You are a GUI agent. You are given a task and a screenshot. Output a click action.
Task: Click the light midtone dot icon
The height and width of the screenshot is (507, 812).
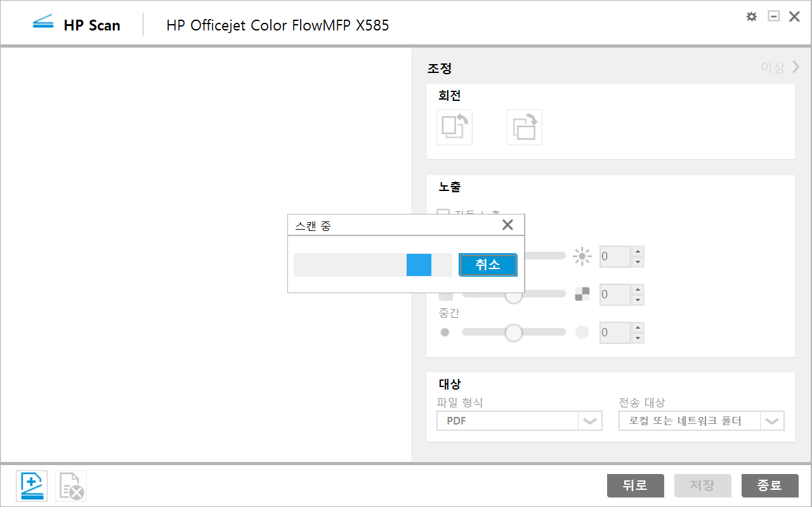click(582, 332)
